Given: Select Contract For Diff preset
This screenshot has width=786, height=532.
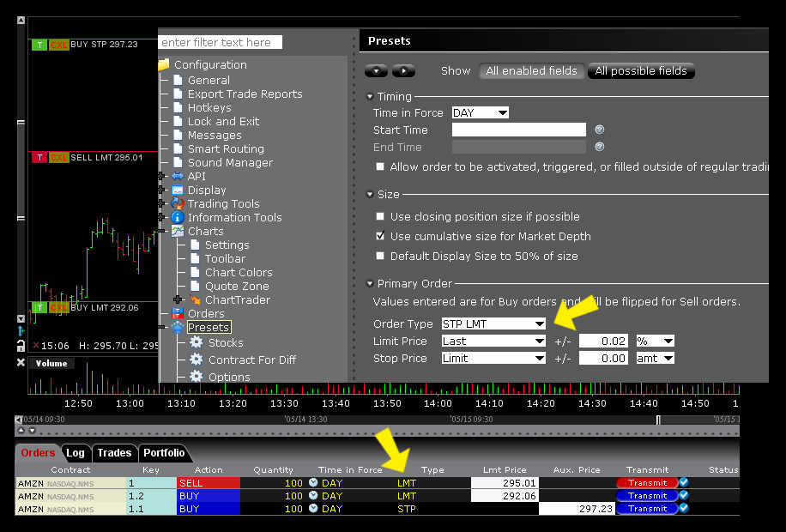Looking at the screenshot, I should pyautogui.click(x=252, y=360).
